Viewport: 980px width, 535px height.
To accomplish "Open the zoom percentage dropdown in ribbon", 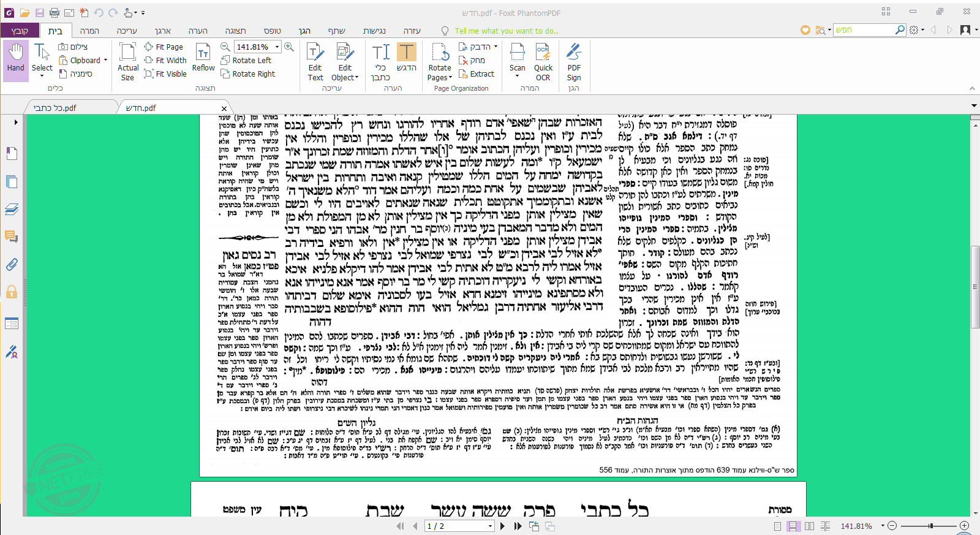I will point(277,47).
